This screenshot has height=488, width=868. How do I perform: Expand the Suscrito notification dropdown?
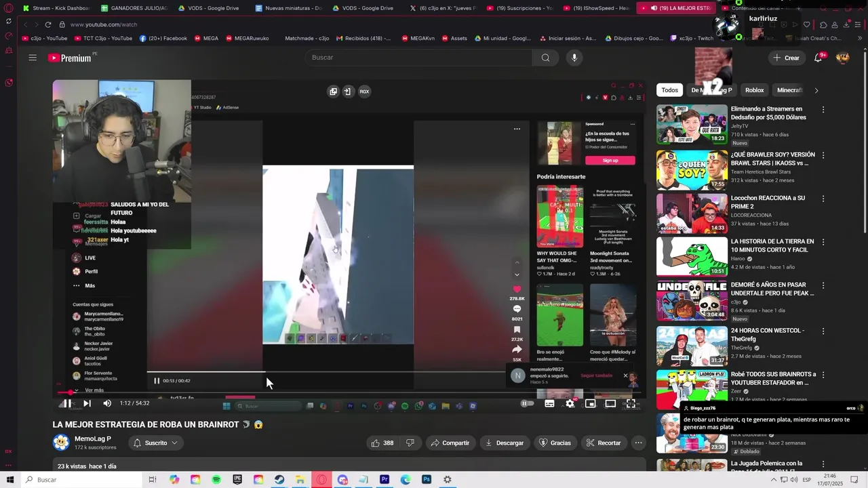155,443
